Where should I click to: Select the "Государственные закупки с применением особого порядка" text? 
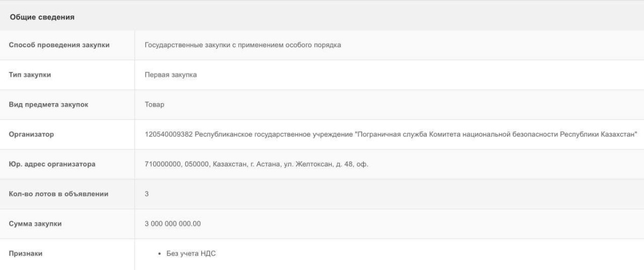tap(243, 45)
